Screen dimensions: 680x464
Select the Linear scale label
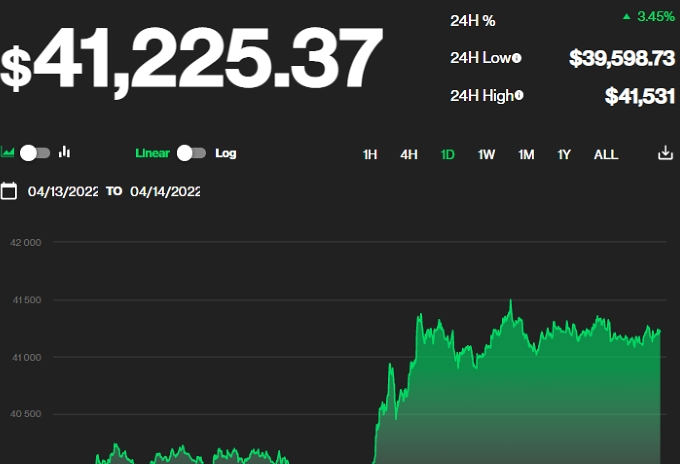point(152,153)
